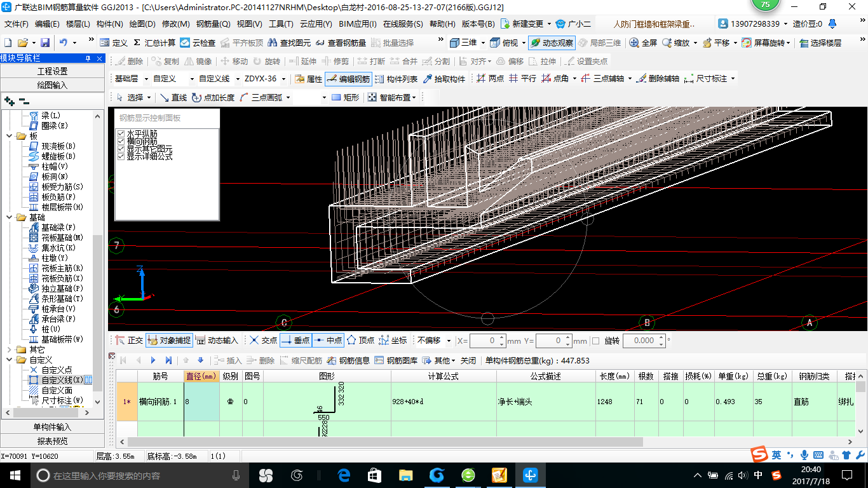Toggle 中点 midpoint snap

click(328, 341)
